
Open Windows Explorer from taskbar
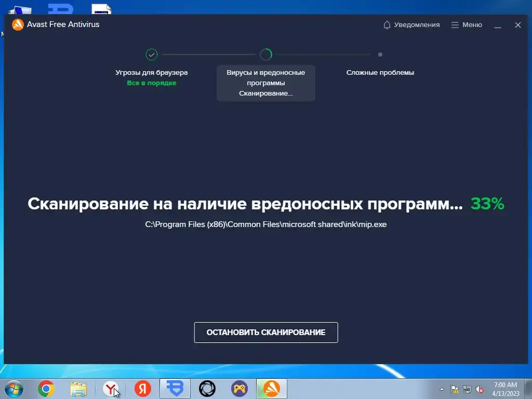click(78, 389)
